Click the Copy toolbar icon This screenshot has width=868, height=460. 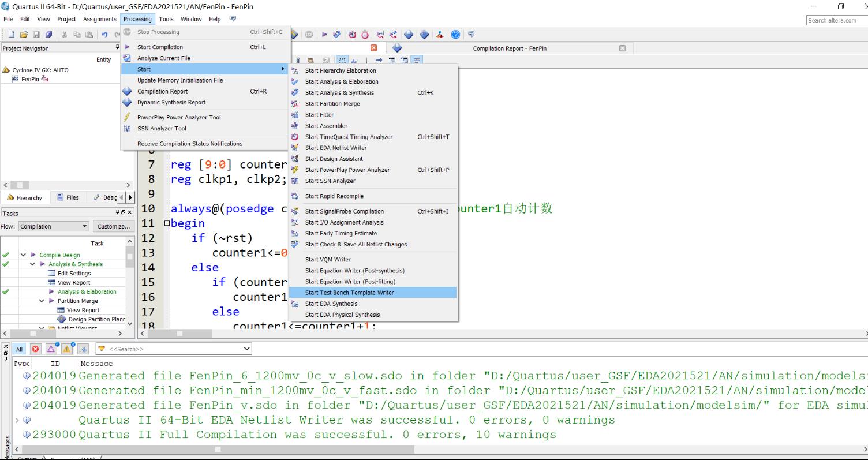[76, 35]
